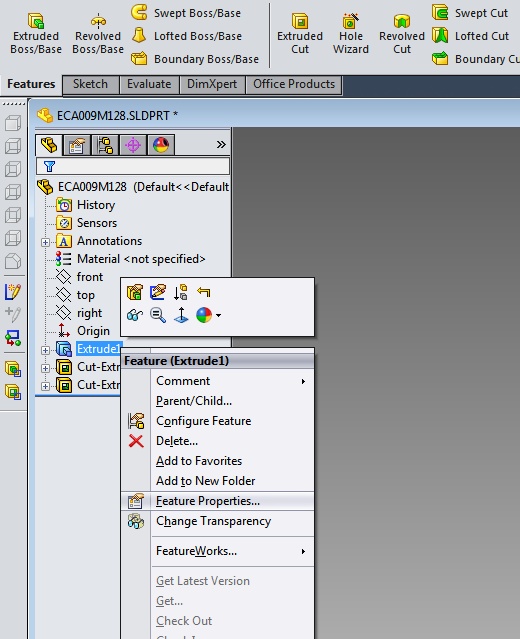The width and height of the screenshot is (520, 639).
Task: Expand the Annotations tree node
Action: point(45,242)
